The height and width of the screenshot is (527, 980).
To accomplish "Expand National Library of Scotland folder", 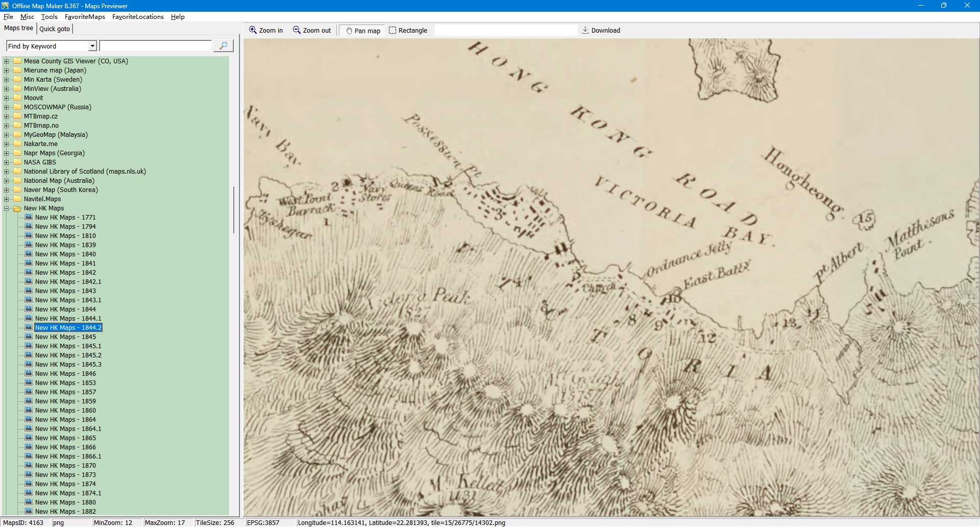I will pos(7,172).
